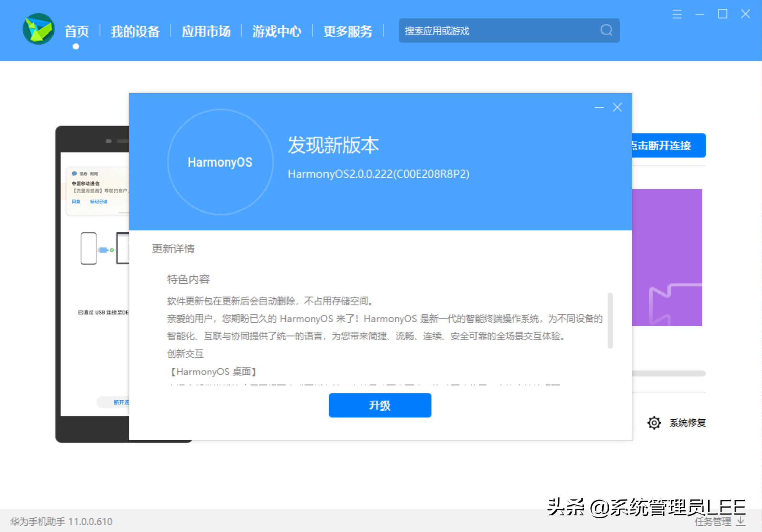
Task: Switch to 我的设备 tab
Action: pos(135,31)
